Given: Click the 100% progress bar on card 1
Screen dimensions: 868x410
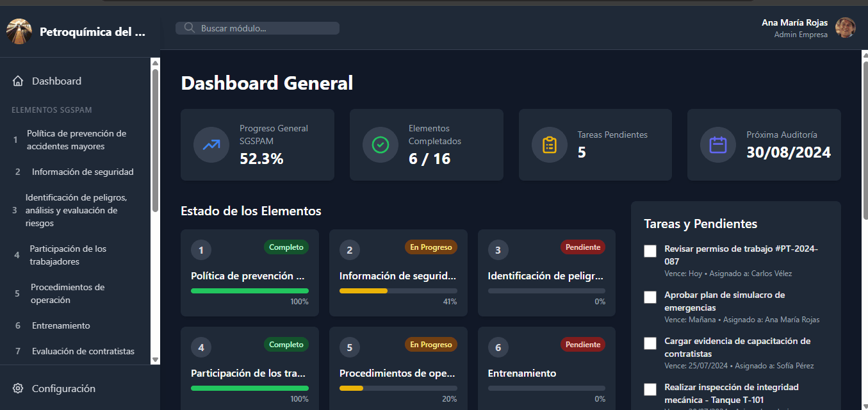Looking at the screenshot, I should pyautogui.click(x=250, y=291).
